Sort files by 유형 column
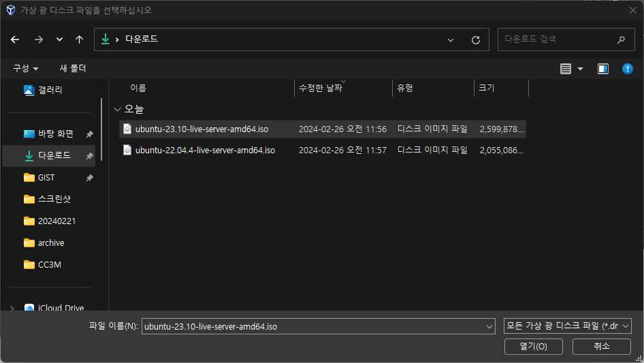This screenshot has width=644, height=363. 405,88
